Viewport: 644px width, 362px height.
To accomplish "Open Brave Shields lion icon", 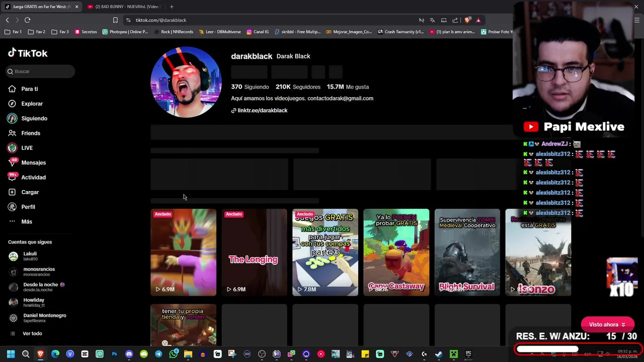I will [467, 20].
